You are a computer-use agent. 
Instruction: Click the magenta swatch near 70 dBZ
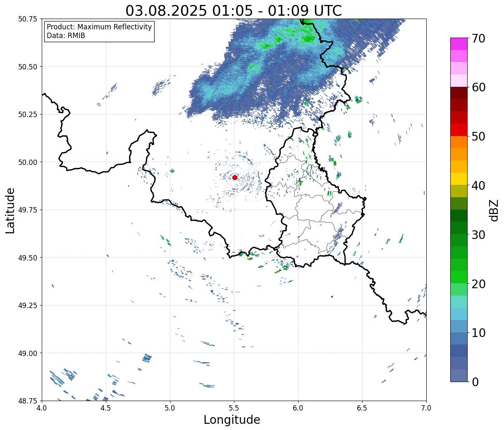(x=459, y=44)
